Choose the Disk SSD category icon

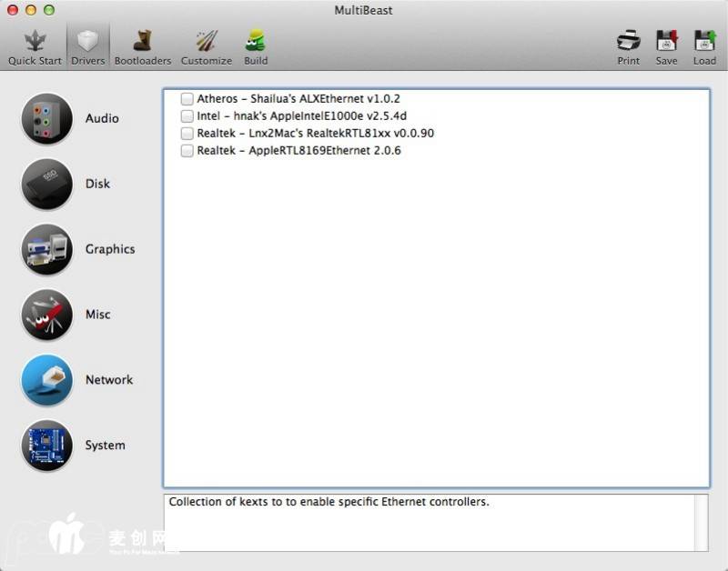[x=46, y=185]
